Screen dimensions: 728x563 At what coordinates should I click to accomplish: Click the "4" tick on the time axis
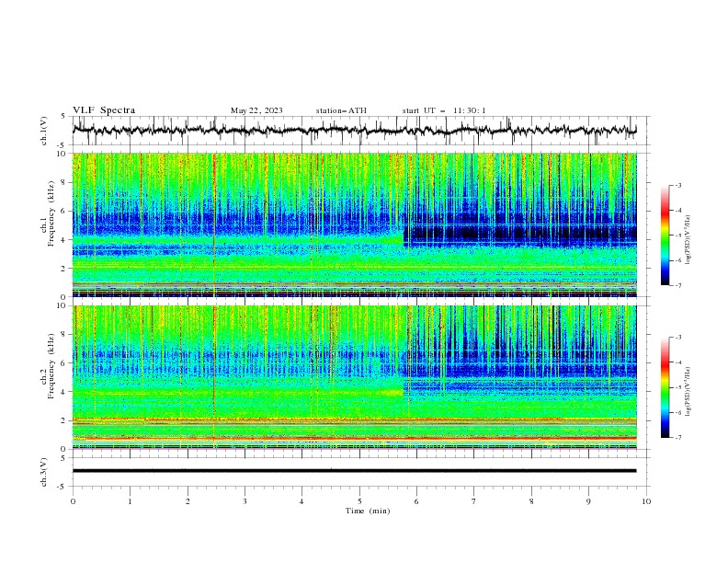click(301, 501)
